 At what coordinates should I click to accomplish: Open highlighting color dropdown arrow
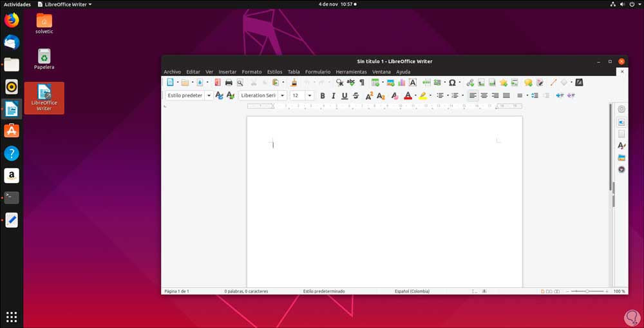tap(430, 96)
